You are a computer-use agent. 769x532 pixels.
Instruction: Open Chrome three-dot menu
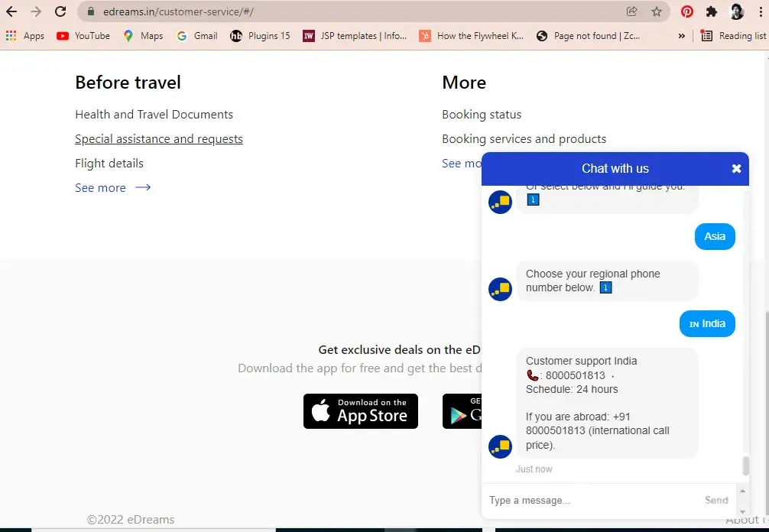[761, 11]
